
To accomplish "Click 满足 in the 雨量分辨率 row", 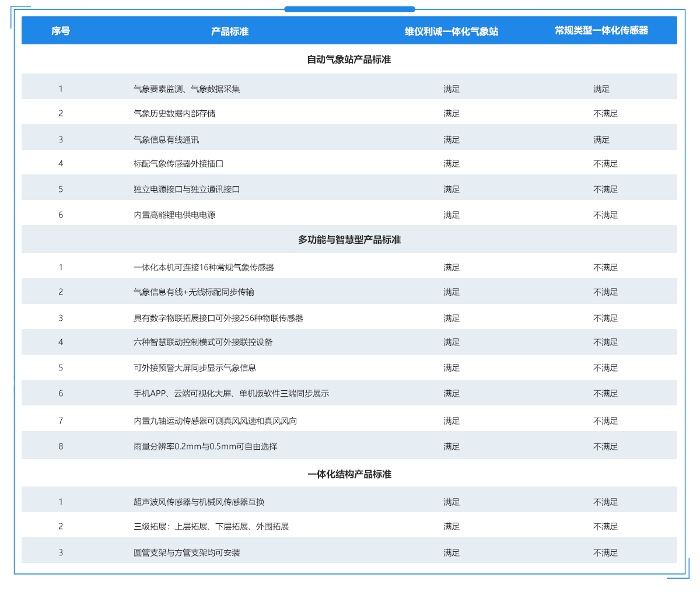I will coord(452,446).
